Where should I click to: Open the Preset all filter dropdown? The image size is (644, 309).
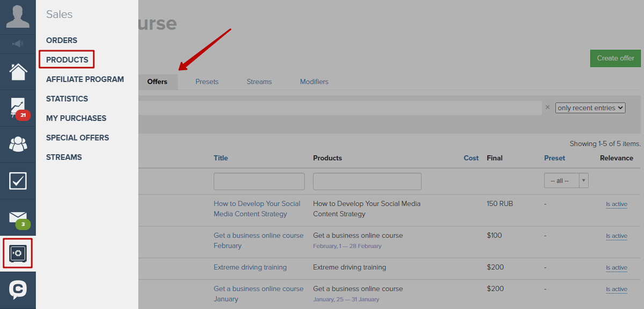566,181
